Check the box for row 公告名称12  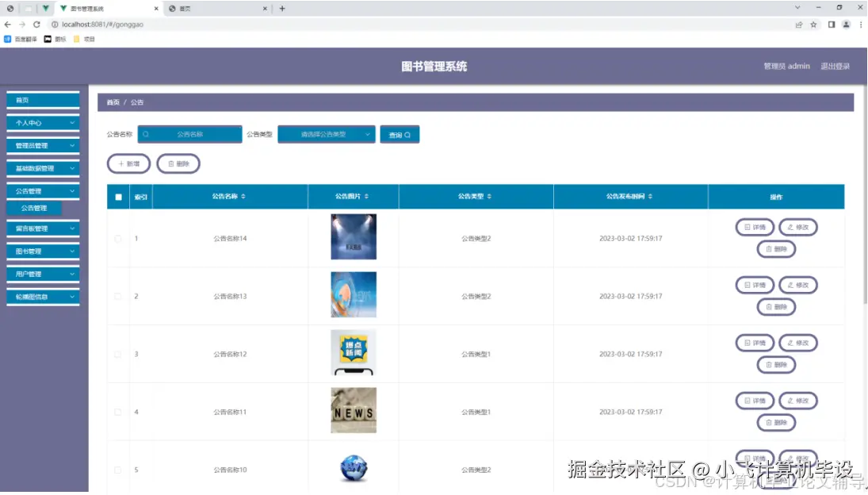(x=118, y=355)
